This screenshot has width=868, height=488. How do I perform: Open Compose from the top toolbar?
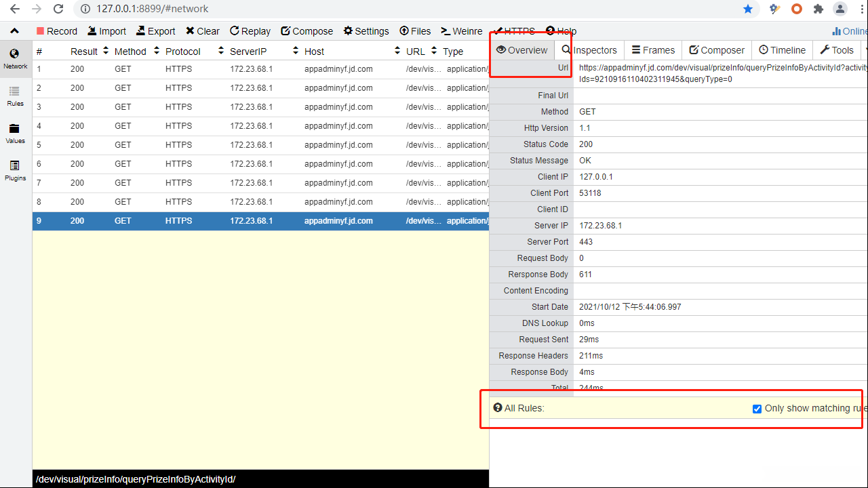coord(307,31)
